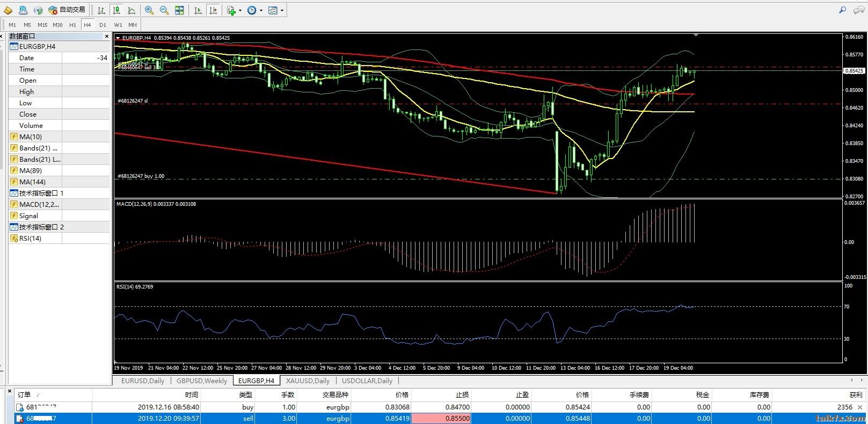Select the MN timeframe
Viewport: 868px width, 424px height.
[133, 25]
